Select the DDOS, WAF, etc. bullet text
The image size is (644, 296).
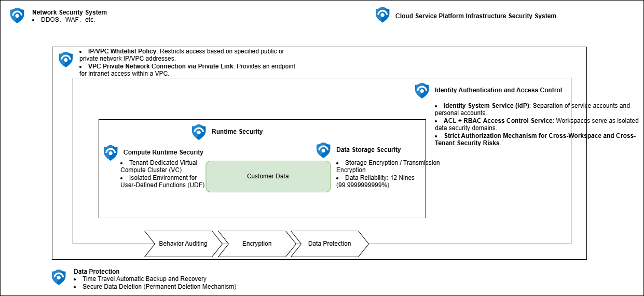68,20
